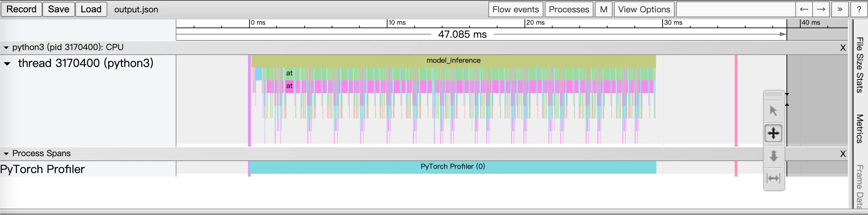This screenshot has width=868, height=215.
Task: Select the light blue slice under model_inference
Action: tap(258, 74)
